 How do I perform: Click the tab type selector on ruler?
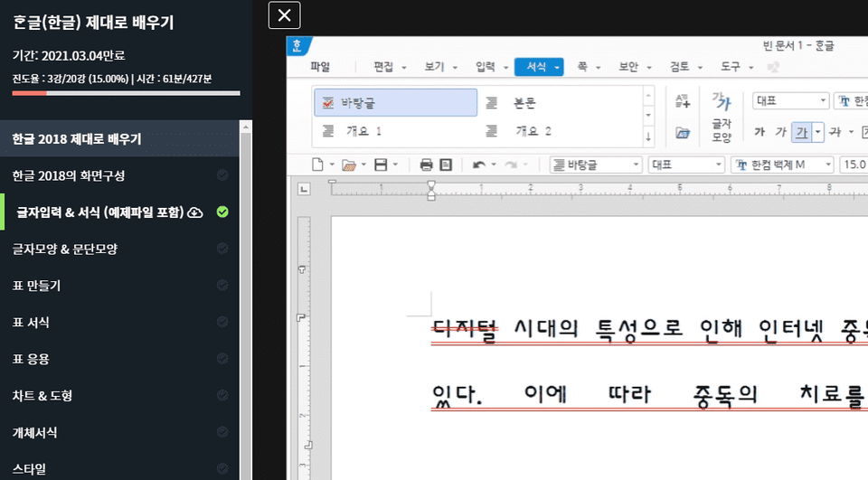pyautogui.click(x=304, y=189)
